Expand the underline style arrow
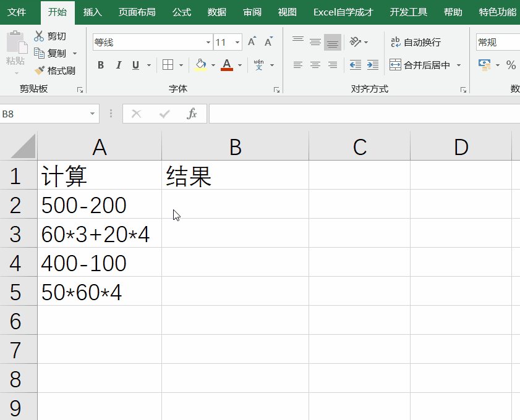The image size is (520, 420). [x=149, y=65]
